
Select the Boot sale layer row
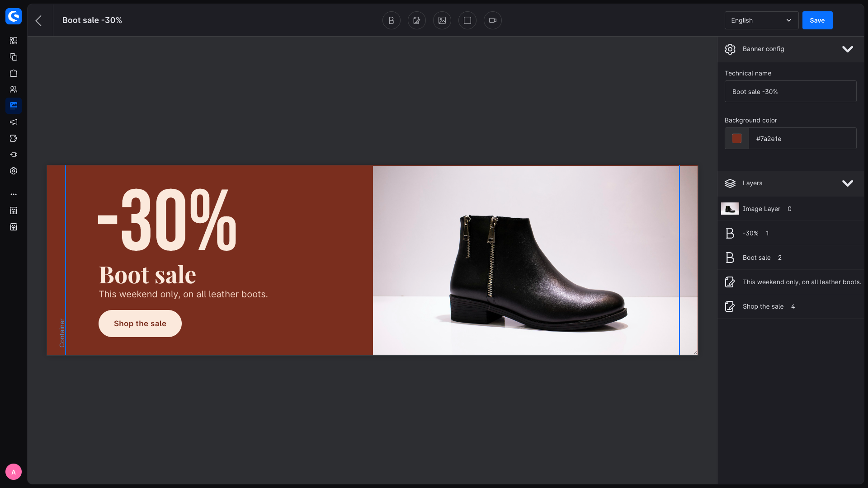[x=790, y=258]
